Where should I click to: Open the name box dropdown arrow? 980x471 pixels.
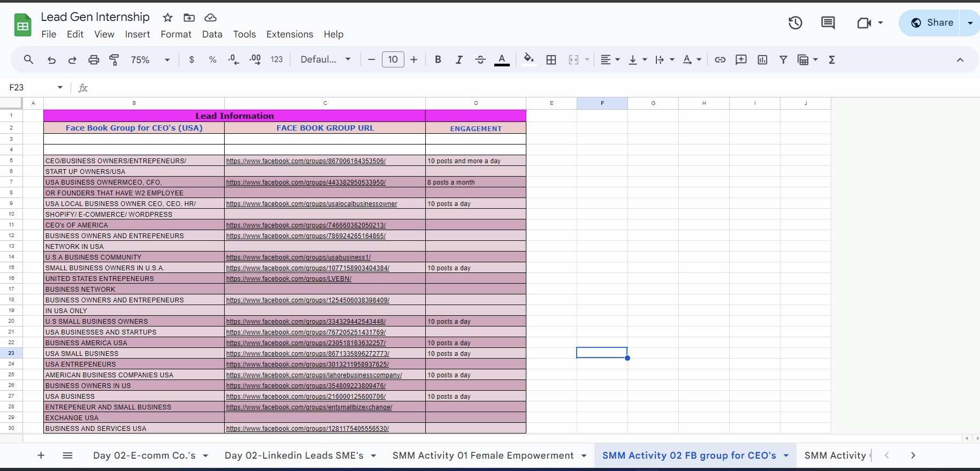click(60, 87)
